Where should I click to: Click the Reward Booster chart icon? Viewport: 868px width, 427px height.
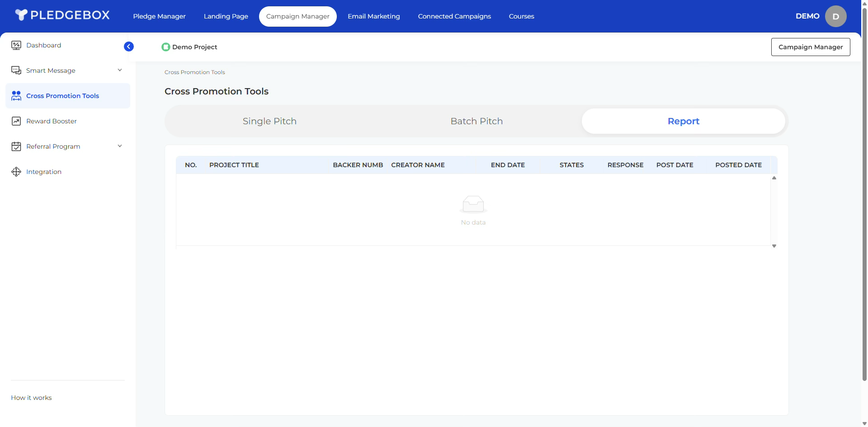click(x=16, y=121)
